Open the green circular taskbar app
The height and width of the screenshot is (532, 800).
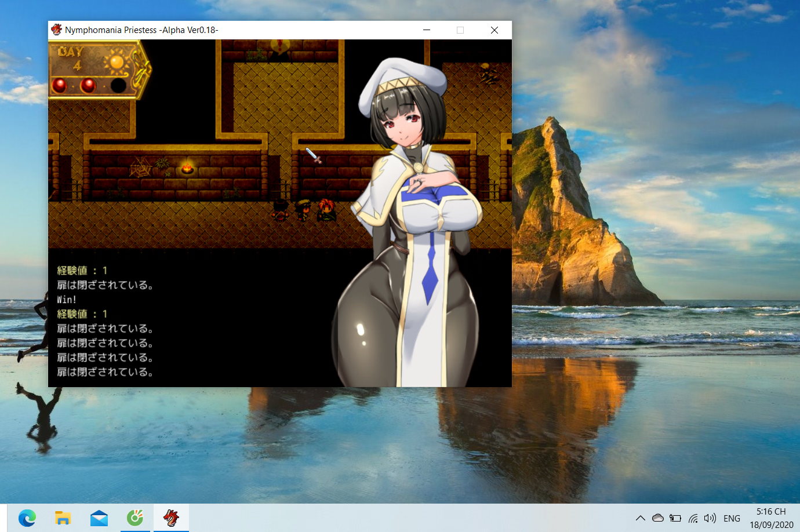tap(135, 518)
